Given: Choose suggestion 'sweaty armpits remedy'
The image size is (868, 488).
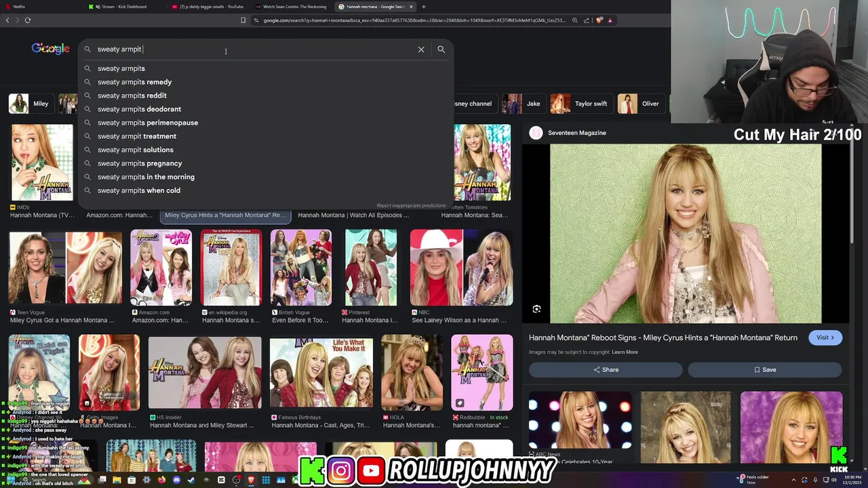Looking at the screenshot, I should (x=266, y=82).
